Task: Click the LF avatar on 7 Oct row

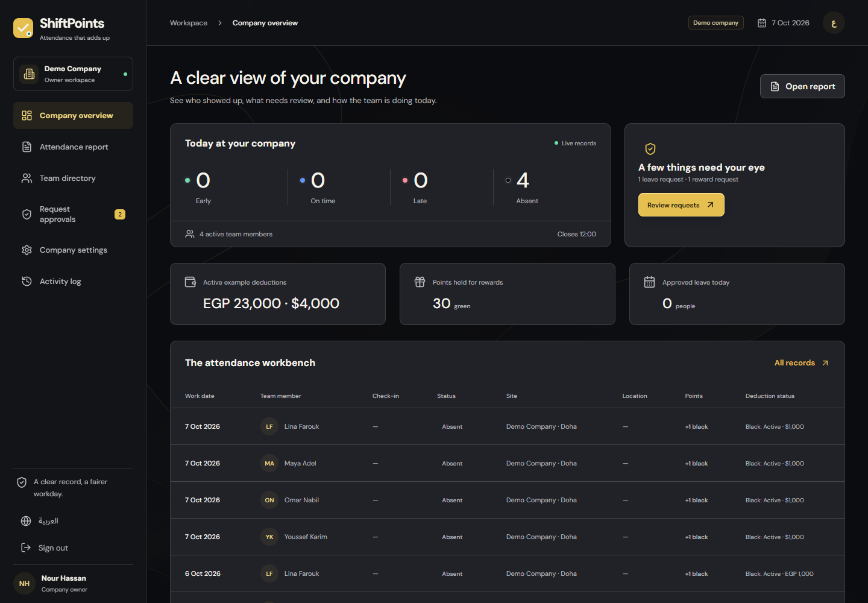Action: pyautogui.click(x=269, y=426)
